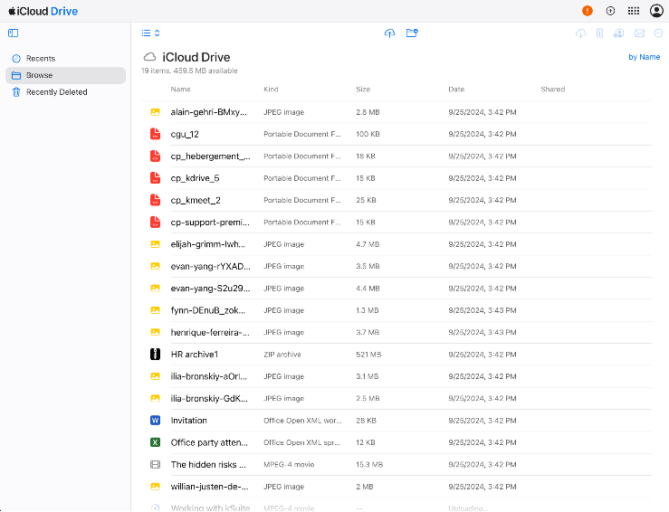Select the willian-justen-de image icon
The image size is (669, 512).
155,486
